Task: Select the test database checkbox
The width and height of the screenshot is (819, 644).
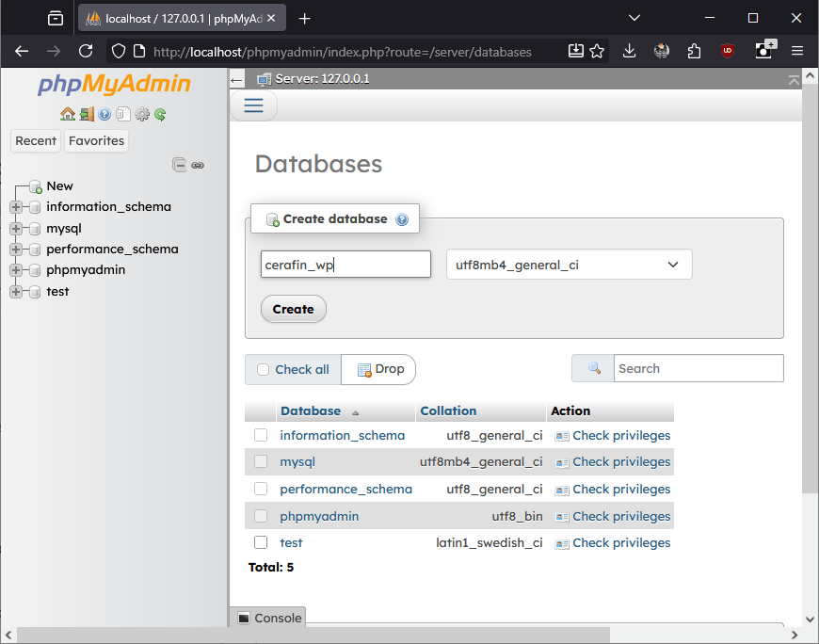Action: (x=261, y=542)
